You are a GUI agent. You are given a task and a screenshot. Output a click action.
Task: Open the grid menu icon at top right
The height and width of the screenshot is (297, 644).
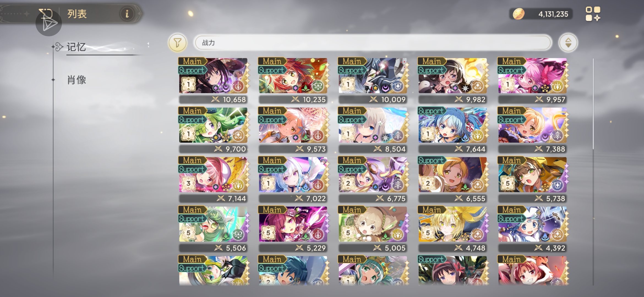tap(593, 14)
